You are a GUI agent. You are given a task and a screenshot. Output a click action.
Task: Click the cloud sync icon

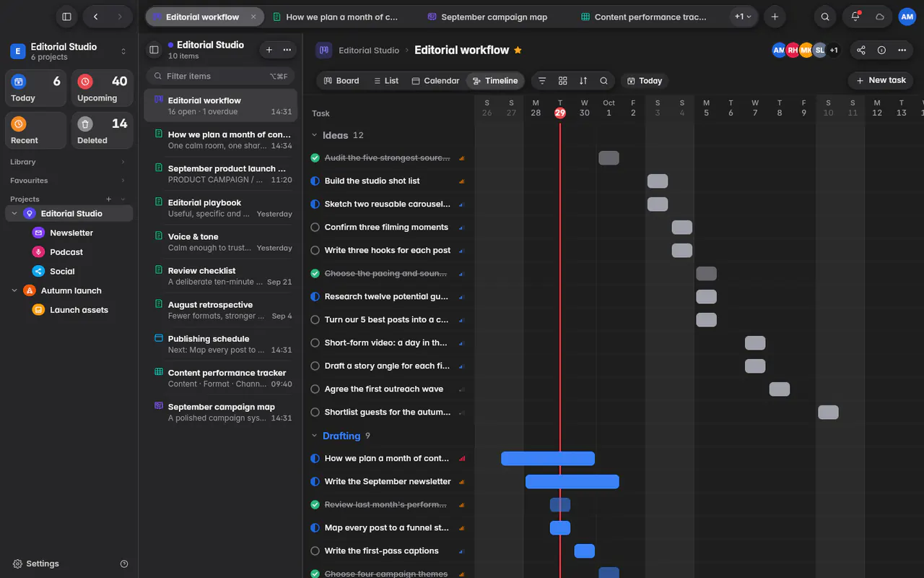point(880,17)
